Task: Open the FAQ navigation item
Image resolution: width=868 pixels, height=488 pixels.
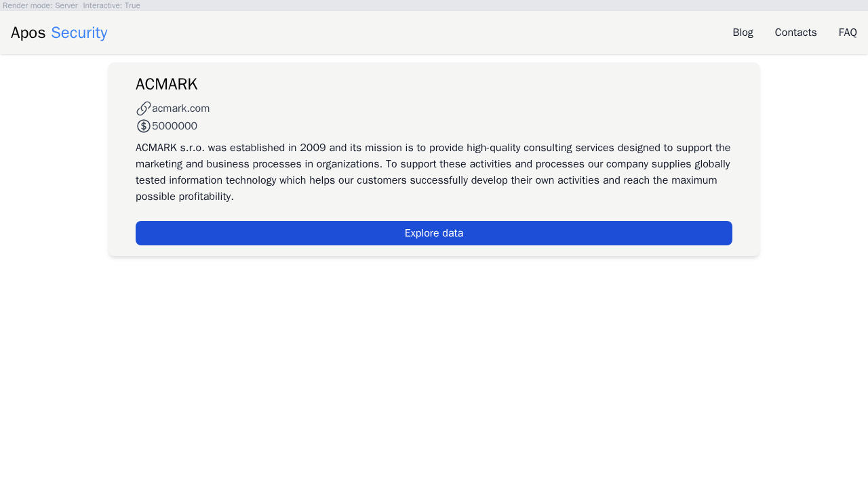Action: [848, 33]
